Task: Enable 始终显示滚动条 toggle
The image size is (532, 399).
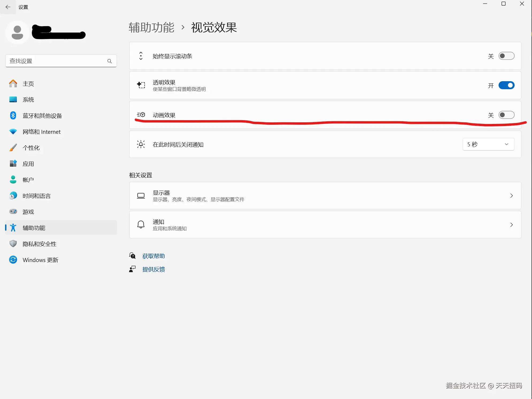Action: [x=506, y=56]
